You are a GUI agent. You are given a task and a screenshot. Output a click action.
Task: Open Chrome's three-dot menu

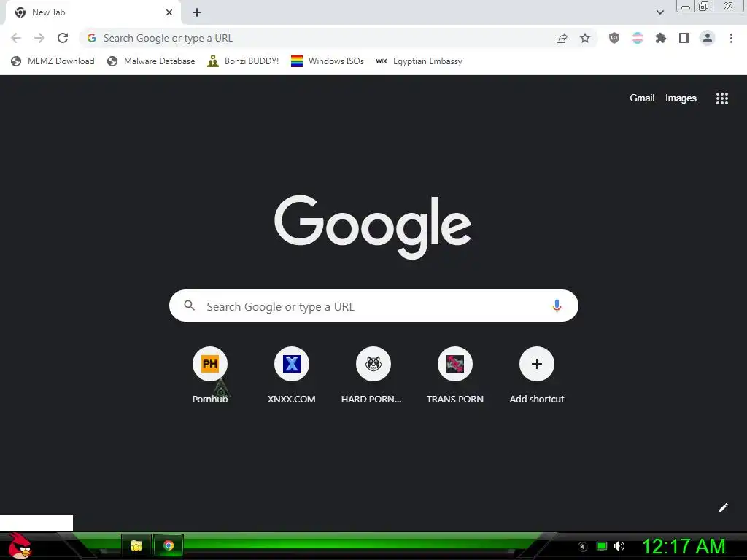(731, 38)
